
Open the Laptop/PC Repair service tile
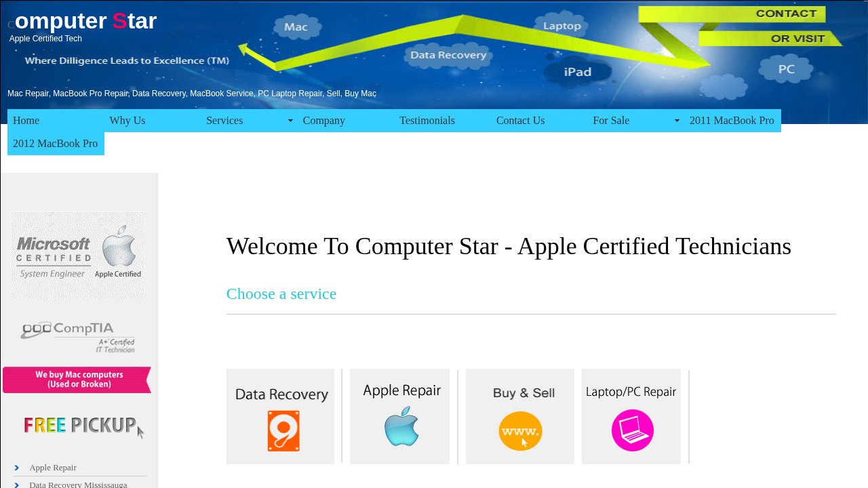click(631, 416)
